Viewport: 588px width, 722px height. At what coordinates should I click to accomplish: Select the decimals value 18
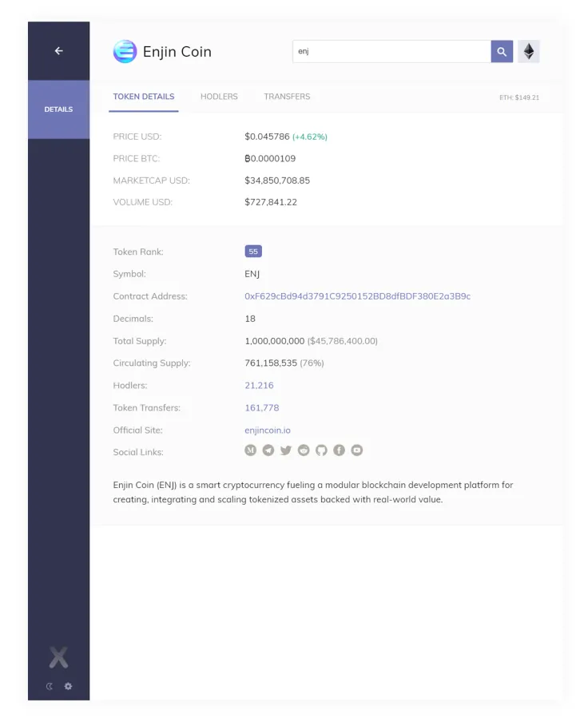pos(250,319)
